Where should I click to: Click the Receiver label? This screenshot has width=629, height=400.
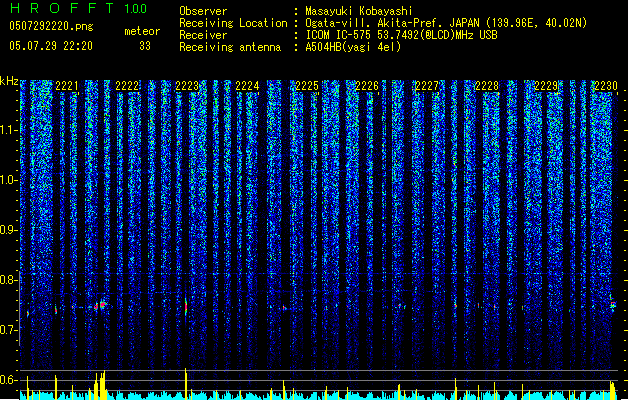click(203, 35)
